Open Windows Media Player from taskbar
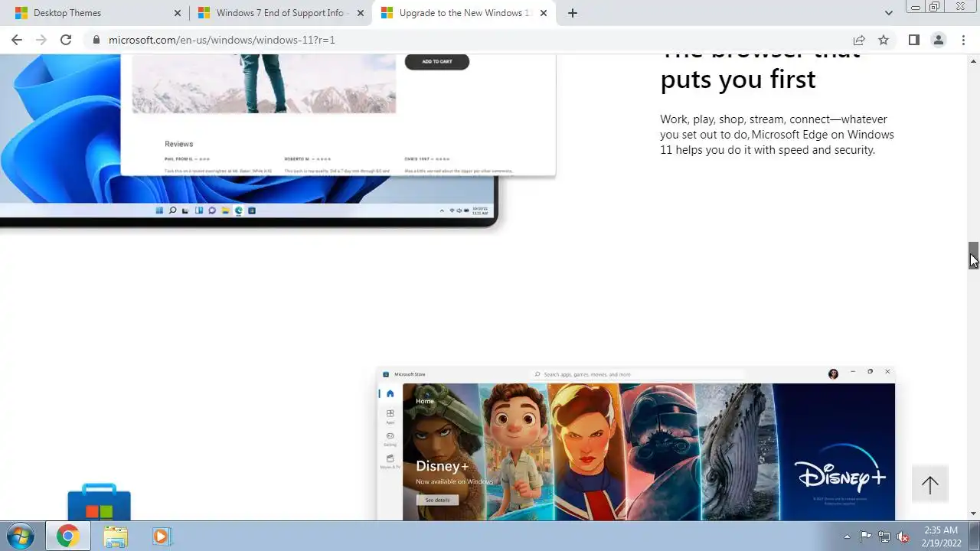Screen dimensions: 980x551 tap(161, 536)
